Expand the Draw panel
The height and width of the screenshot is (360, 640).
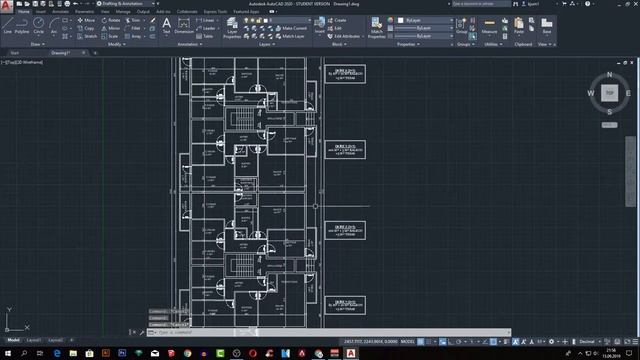pos(38,44)
